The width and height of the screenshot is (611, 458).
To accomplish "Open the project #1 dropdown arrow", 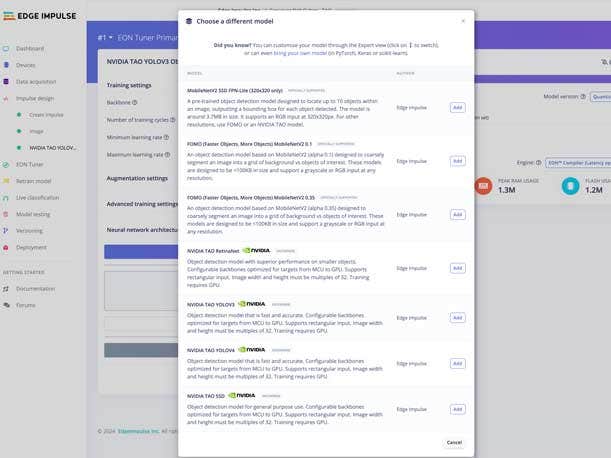I will click(110, 37).
